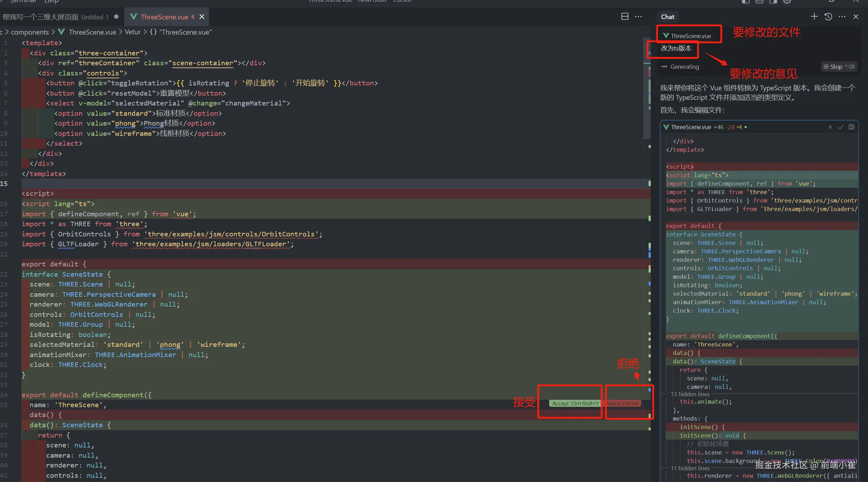Select the Chat tab

pyautogui.click(x=667, y=17)
